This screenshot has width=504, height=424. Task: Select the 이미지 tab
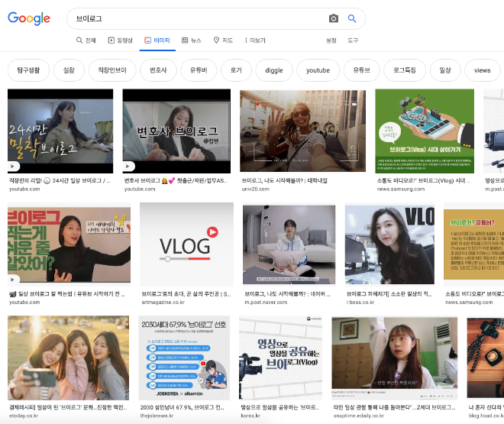click(x=157, y=40)
